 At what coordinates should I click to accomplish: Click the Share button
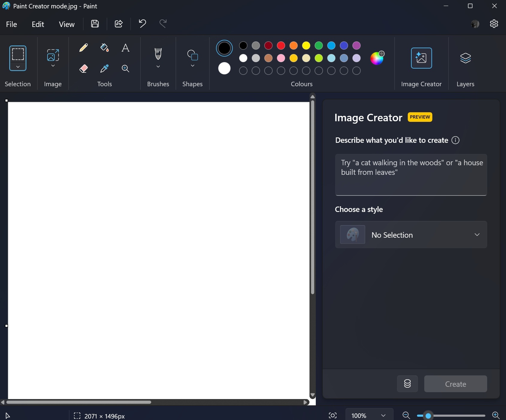tap(118, 24)
